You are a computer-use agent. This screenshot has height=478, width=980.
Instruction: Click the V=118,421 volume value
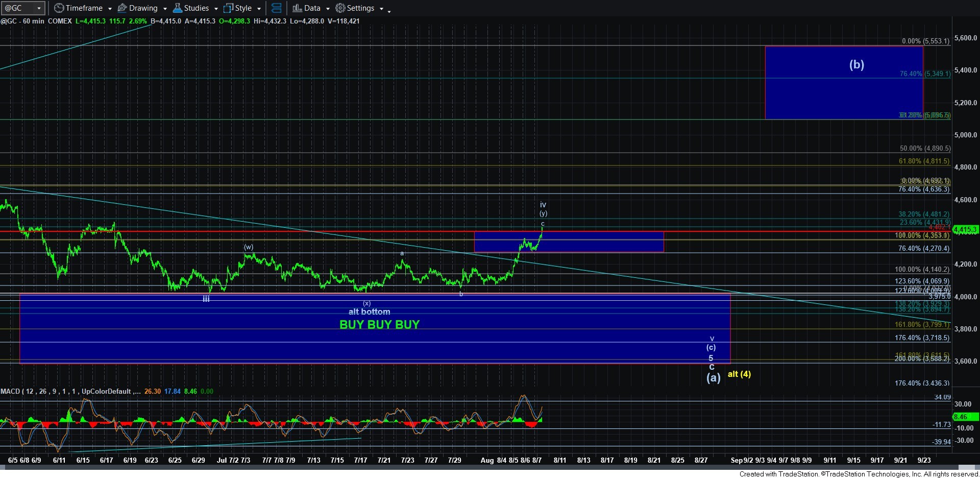tap(342, 21)
